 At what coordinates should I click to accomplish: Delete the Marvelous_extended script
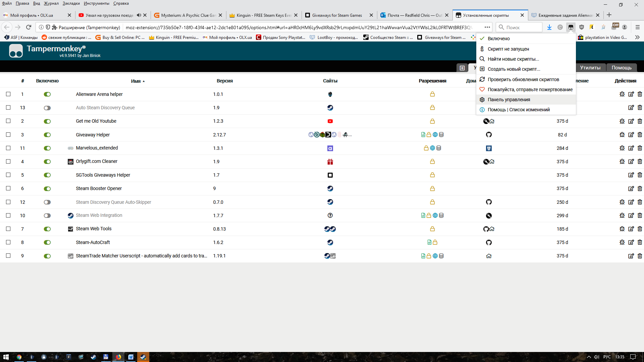pyautogui.click(x=640, y=148)
